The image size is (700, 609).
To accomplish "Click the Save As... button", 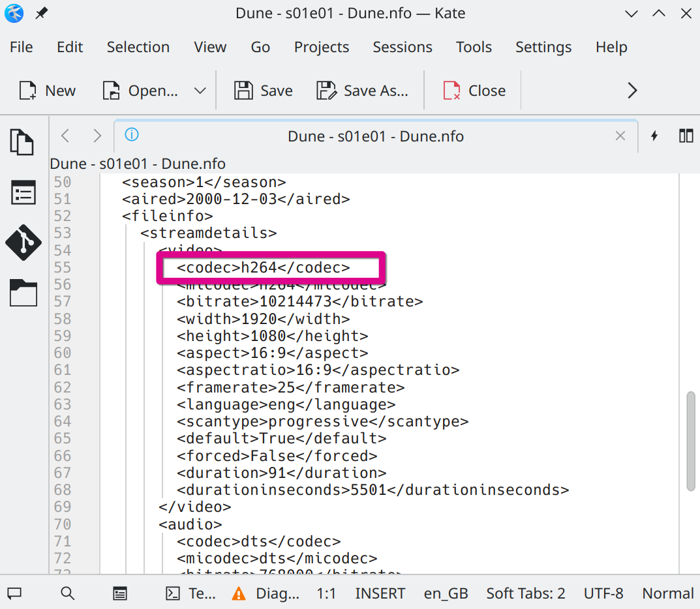I will [x=362, y=91].
